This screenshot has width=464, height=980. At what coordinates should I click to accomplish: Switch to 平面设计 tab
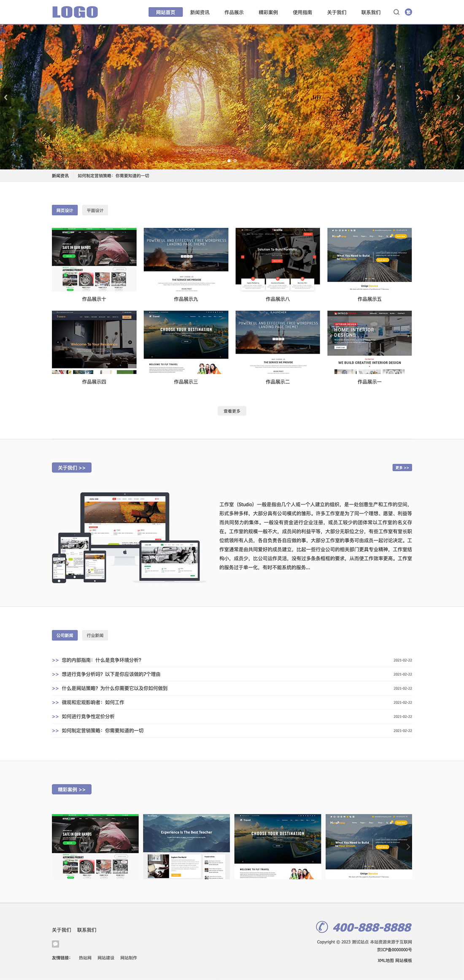pyautogui.click(x=95, y=210)
